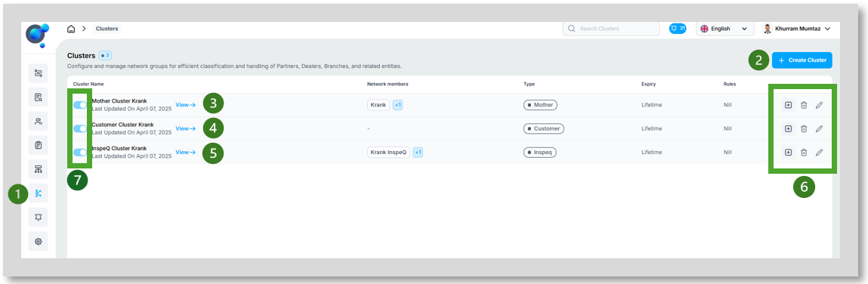
Task: Click the Type column header
Action: (x=530, y=84)
